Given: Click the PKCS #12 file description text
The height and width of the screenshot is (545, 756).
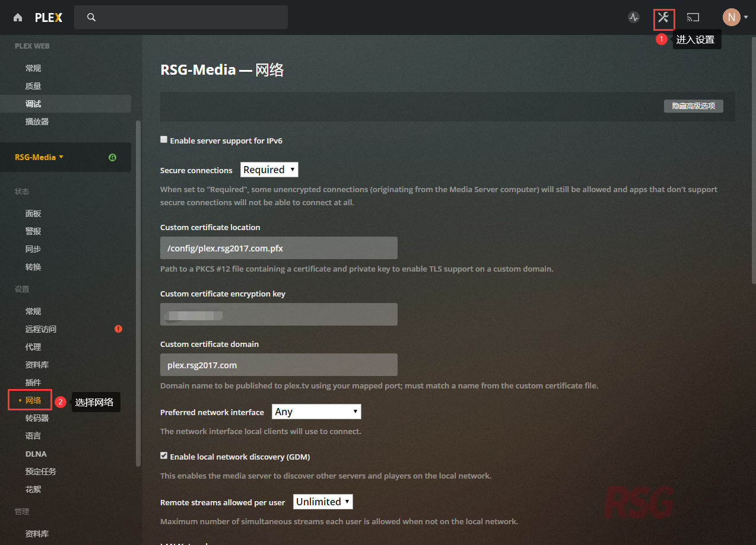Looking at the screenshot, I should [357, 269].
